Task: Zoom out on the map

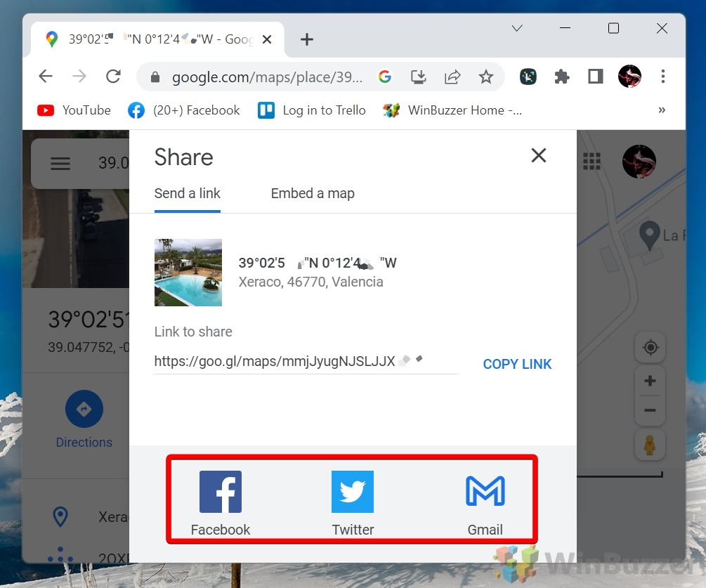Action: [650, 410]
